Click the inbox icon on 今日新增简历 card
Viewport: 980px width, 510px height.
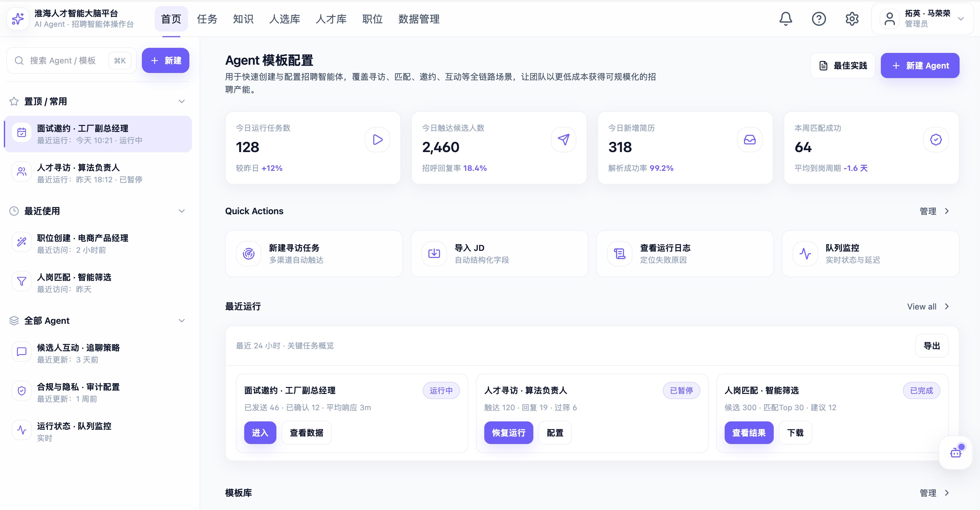749,140
